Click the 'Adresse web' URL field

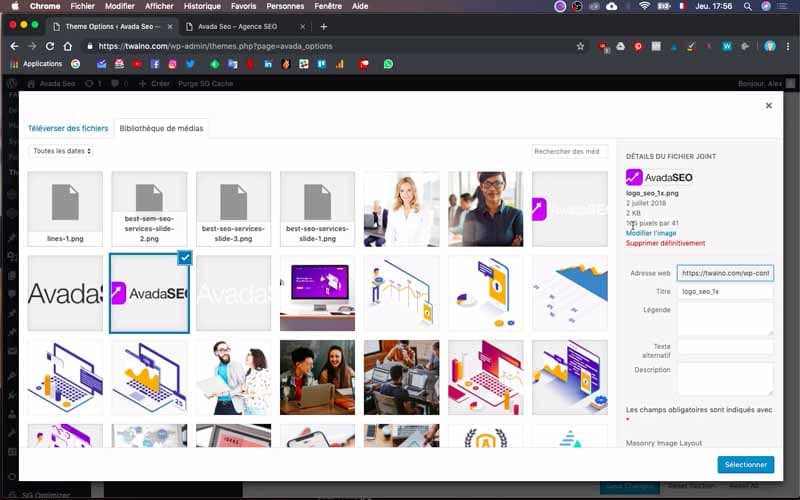[725, 273]
